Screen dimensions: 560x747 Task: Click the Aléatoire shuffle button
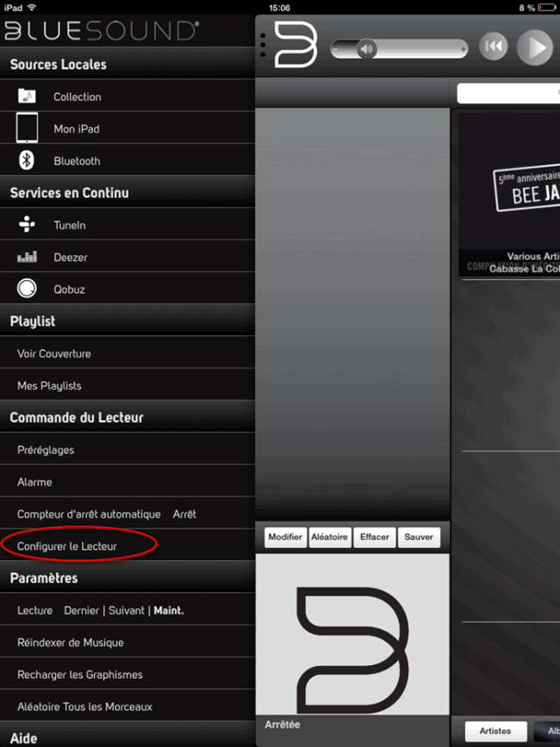(x=329, y=538)
